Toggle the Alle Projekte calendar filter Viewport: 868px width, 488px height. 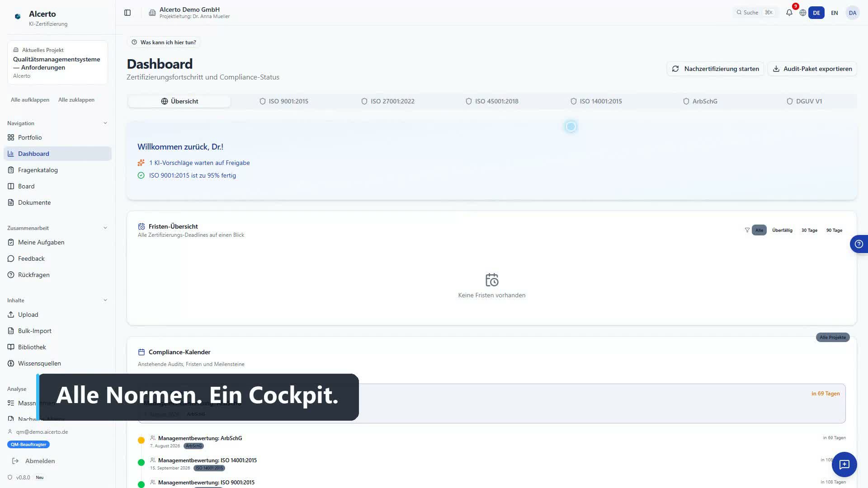(x=833, y=338)
